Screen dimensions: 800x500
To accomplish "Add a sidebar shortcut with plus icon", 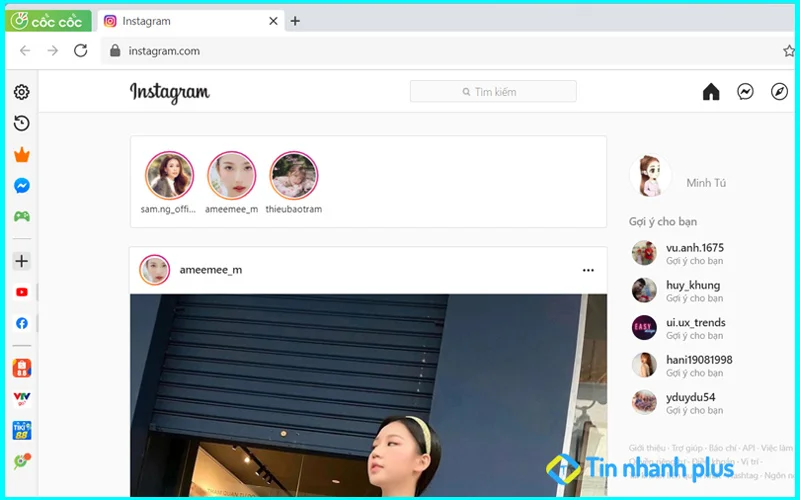I will [x=21, y=261].
